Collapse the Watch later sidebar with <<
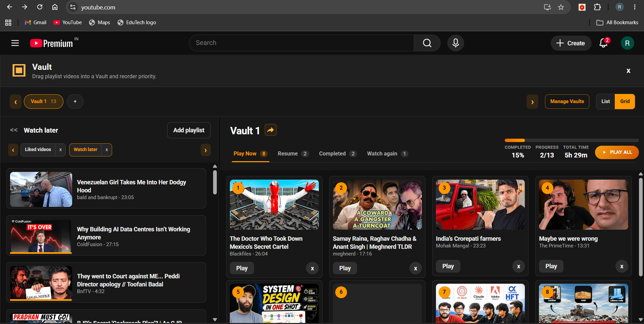The image size is (644, 324). pyautogui.click(x=14, y=130)
